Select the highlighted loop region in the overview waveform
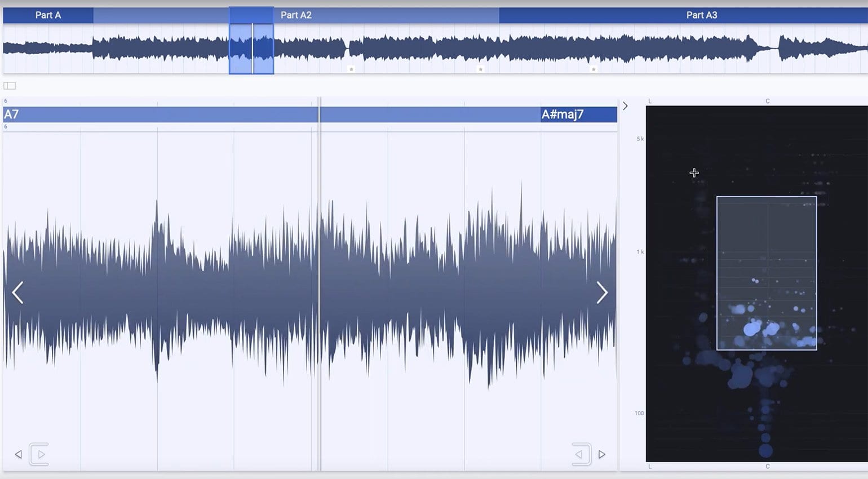 click(251, 45)
